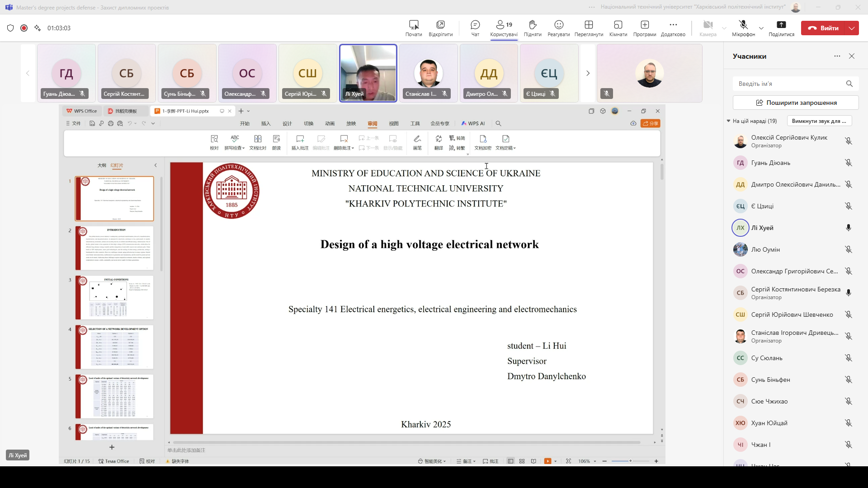Collapse the На цій нараді participant list
The height and width of the screenshot is (488, 868).
tap(729, 121)
